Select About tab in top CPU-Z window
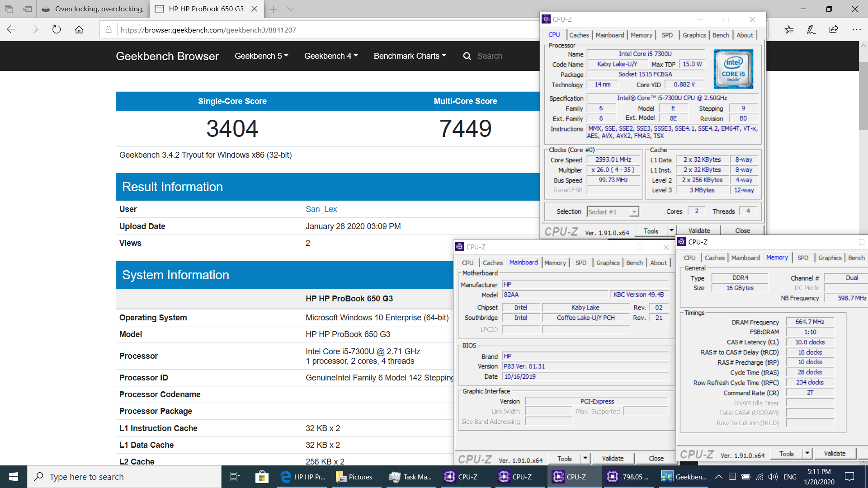 pyautogui.click(x=745, y=35)
